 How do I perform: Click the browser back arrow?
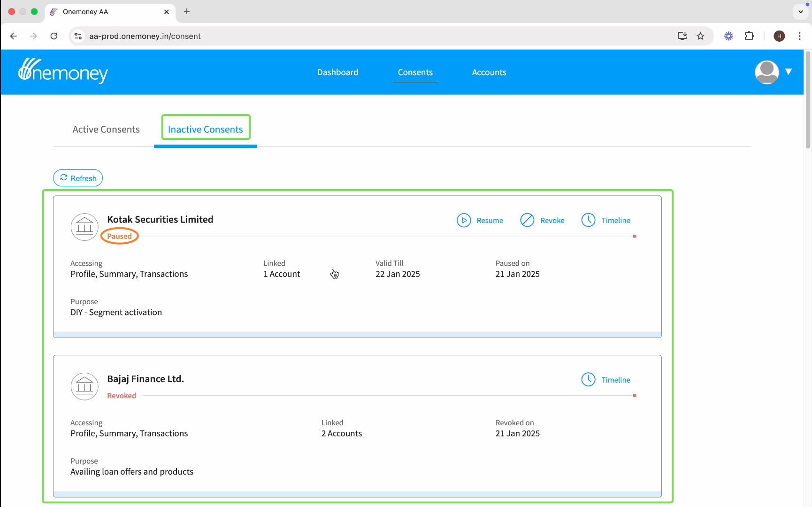coord(14,36)
